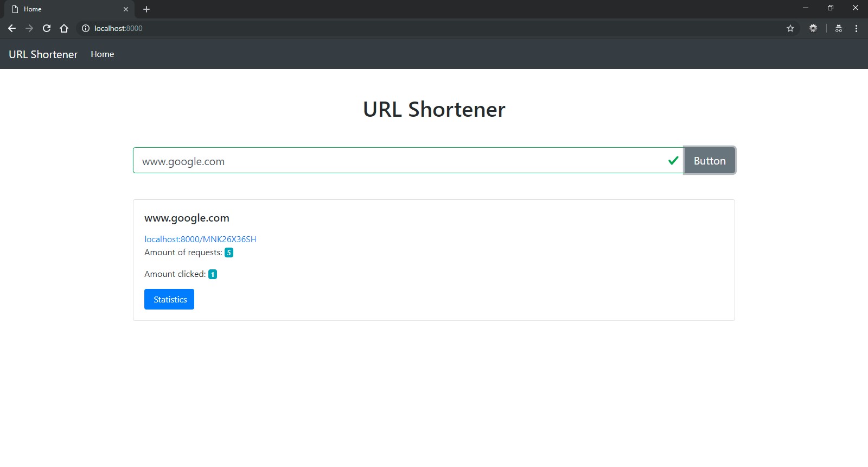This screenshot has height=467, width=868.
Task: Click the requests count badge showing 5
Action: tap(229, 253)
